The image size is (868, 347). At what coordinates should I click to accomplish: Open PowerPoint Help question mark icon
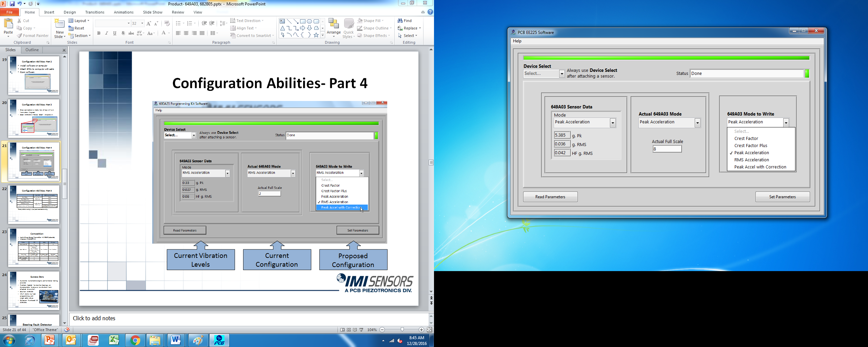coord(430,12)
